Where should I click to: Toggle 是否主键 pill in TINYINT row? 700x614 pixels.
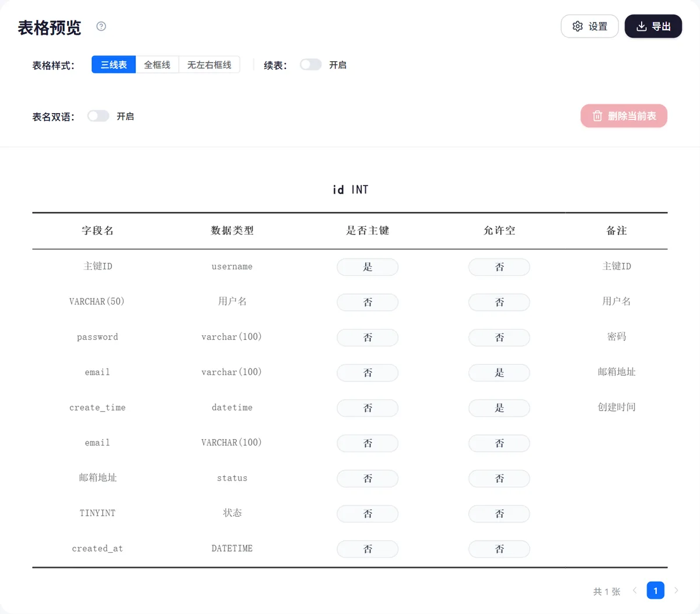[x=367, y=514]
